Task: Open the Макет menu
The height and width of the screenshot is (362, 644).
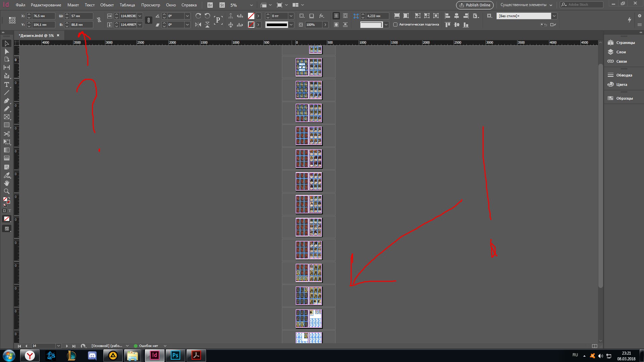Action: tap(73, 5)
